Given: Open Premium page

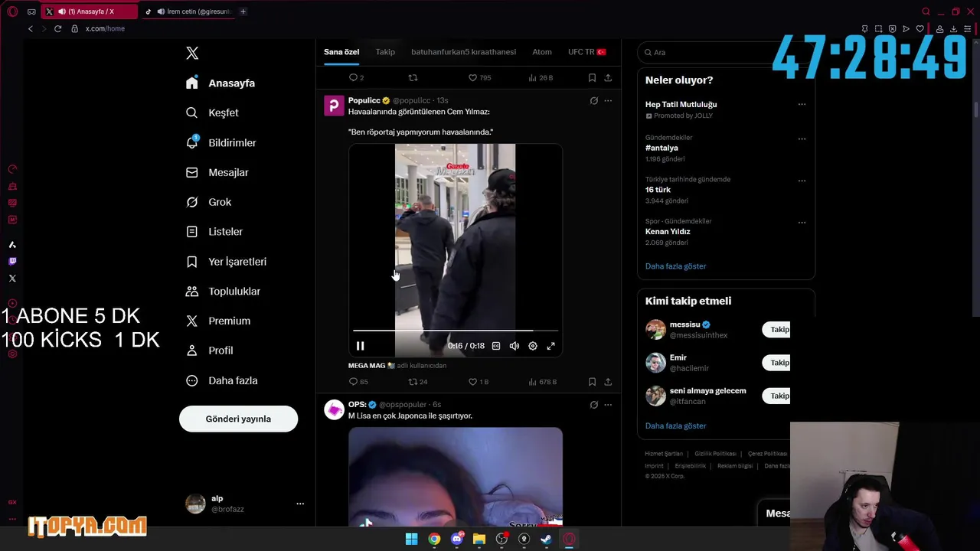Looking at the screenshot, I should pos(218,321).
